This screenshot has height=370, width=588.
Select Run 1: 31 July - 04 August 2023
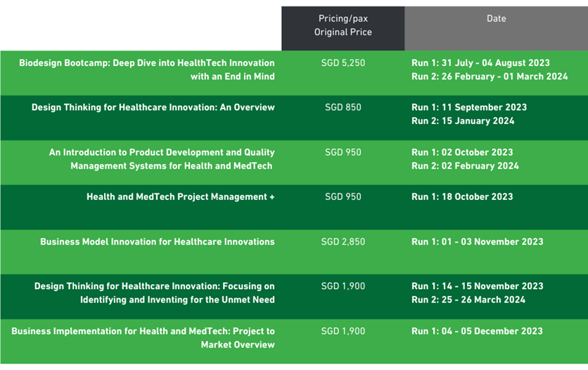(480, 63)
